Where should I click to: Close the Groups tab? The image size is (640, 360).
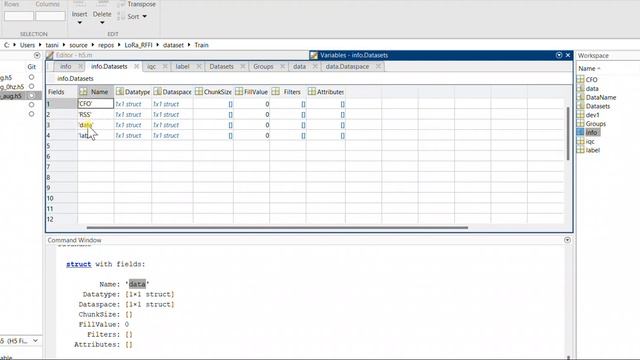click(282, 66)
